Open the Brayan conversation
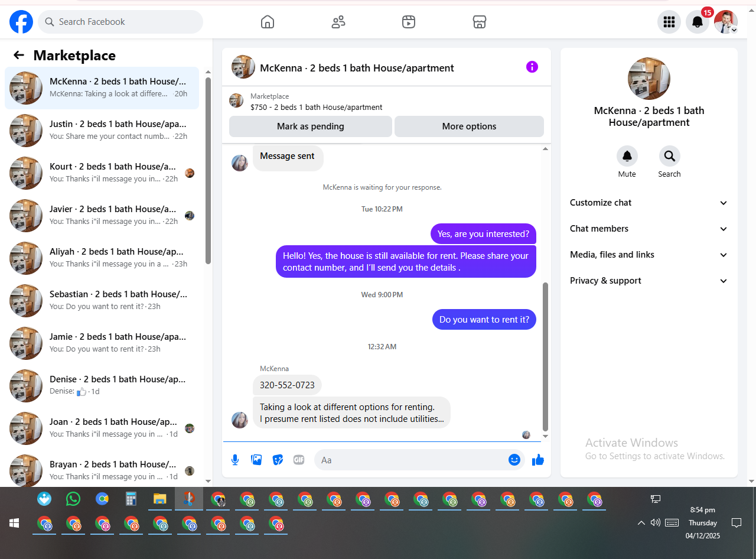Screen dimensions: 756x559 102,470
